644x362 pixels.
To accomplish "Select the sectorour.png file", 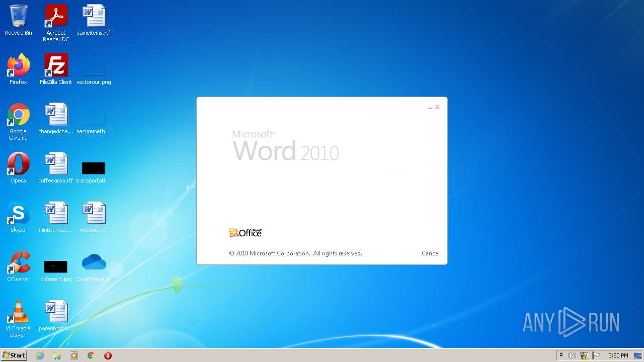I will (94, 73).
